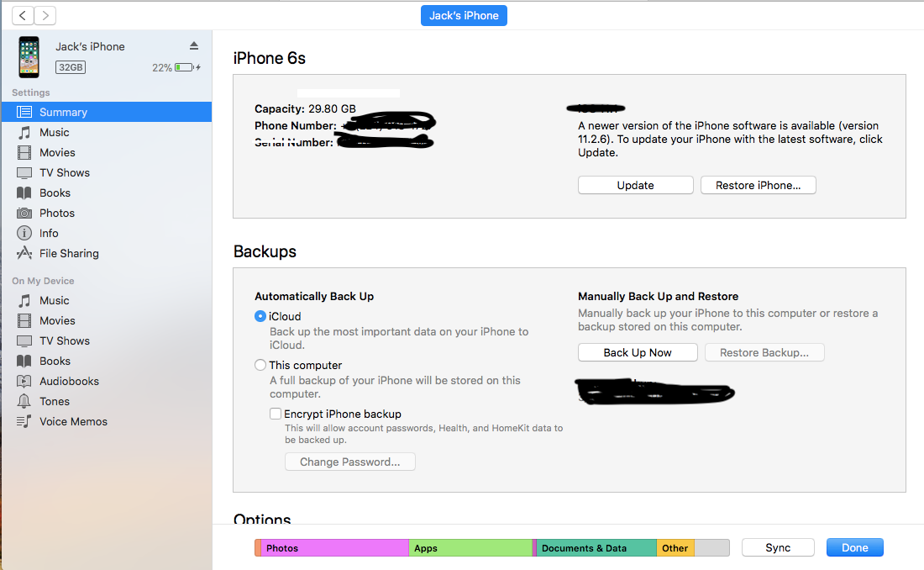Click the Update button

tap(635, 185)
